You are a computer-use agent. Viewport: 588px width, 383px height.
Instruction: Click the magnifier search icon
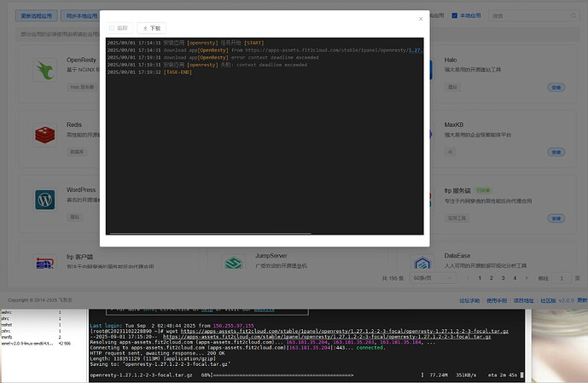(x=573, y=15)
